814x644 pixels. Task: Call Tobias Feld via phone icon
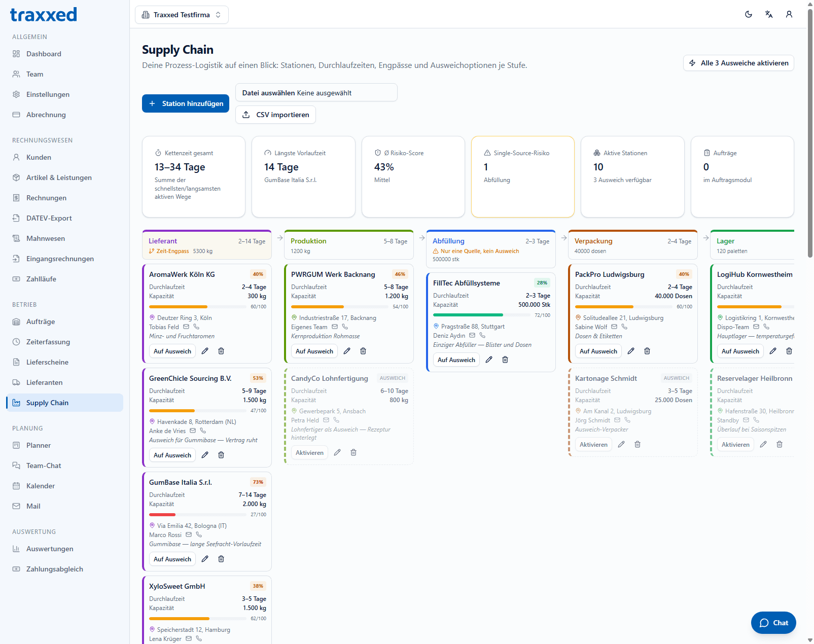tap(196, 327)
